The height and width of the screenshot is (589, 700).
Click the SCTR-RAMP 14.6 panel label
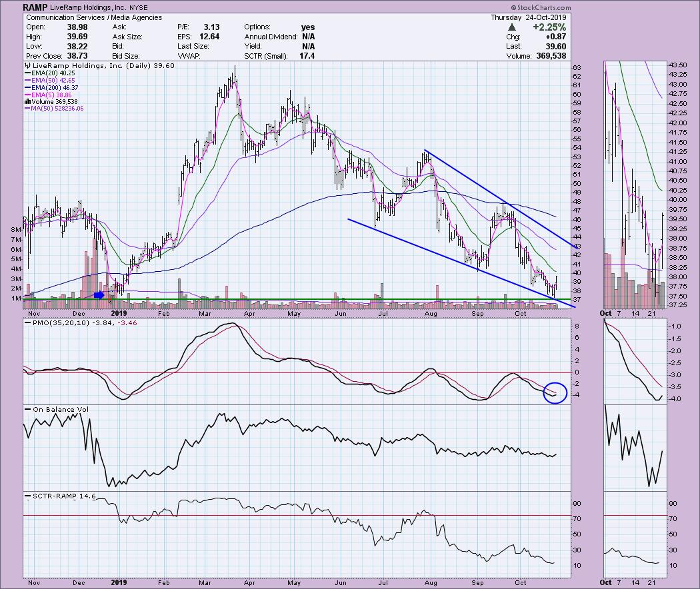(x=64, y=496)
